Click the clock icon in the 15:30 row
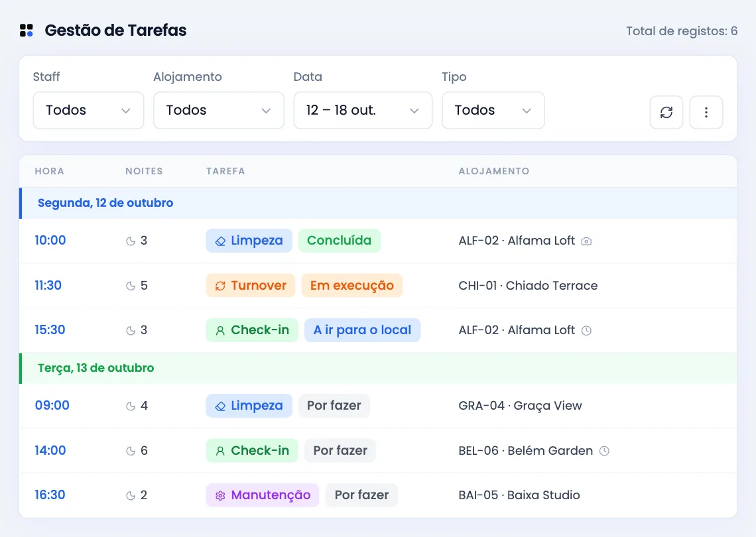The height and width of the screenshot is (537, 756). (x=586, y=331)
